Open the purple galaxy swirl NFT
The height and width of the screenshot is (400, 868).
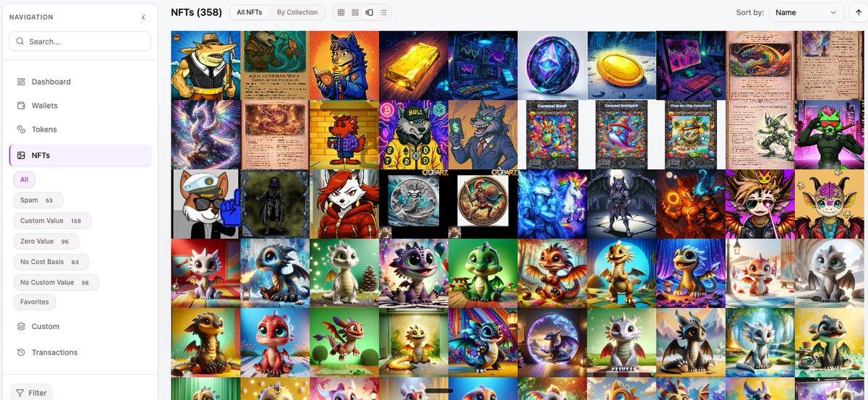pos(205,135)
